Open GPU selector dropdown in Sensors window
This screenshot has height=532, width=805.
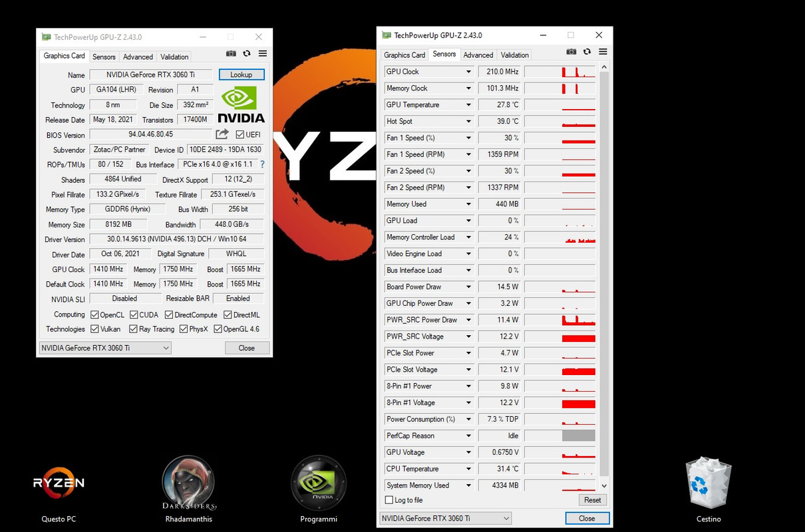pyautogui.click(x=445, y=518)
